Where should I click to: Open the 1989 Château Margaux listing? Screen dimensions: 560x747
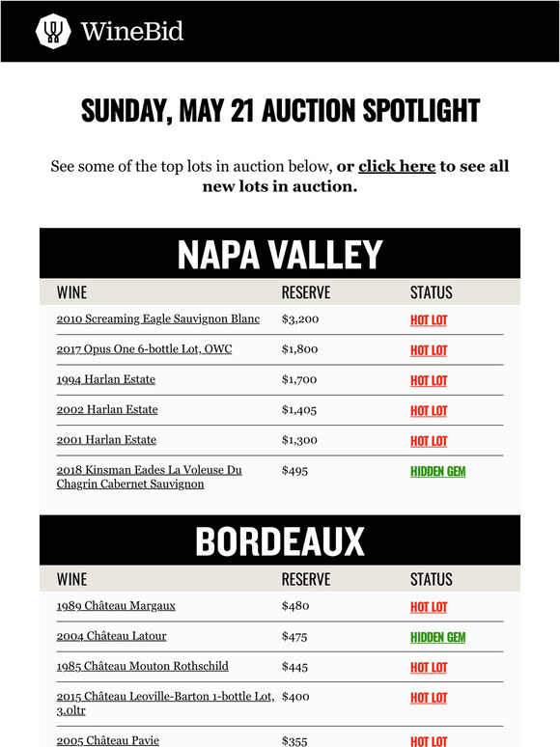click(116, 606)
